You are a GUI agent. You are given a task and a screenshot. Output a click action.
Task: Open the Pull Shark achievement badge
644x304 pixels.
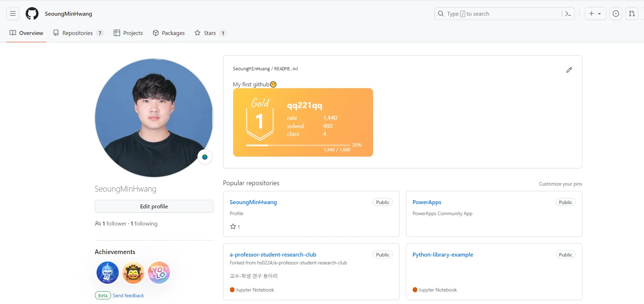[x=108, y=273]
